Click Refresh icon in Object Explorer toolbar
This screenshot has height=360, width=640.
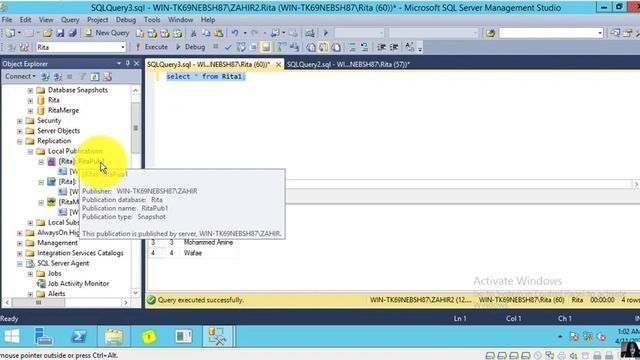(95, 77)
